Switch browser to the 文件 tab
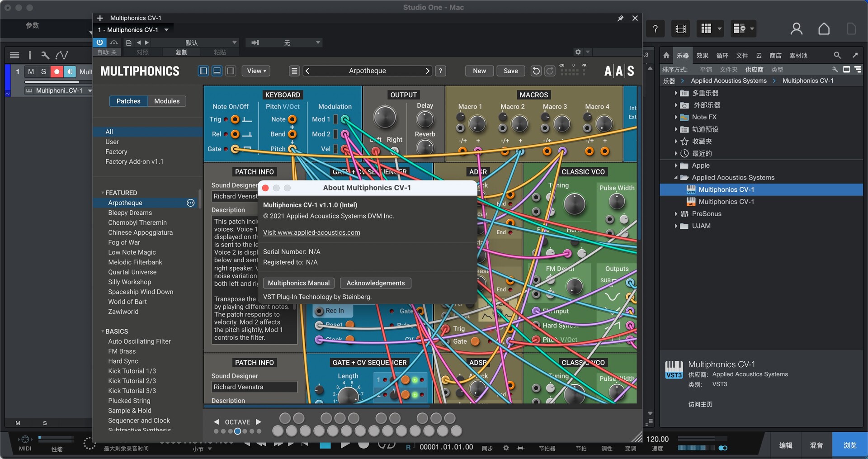This screenshot has height=459, width=868. click(742, 56)
